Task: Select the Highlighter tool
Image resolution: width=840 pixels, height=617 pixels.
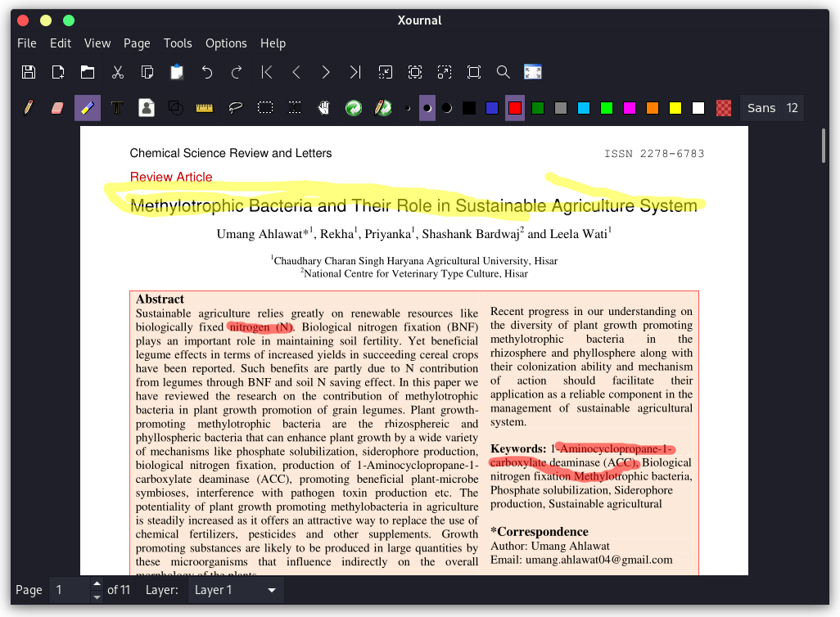Action: tap(88, 108)
